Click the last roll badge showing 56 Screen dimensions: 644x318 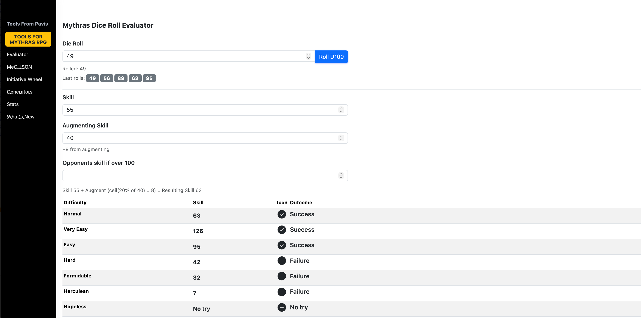pos(106,78)
